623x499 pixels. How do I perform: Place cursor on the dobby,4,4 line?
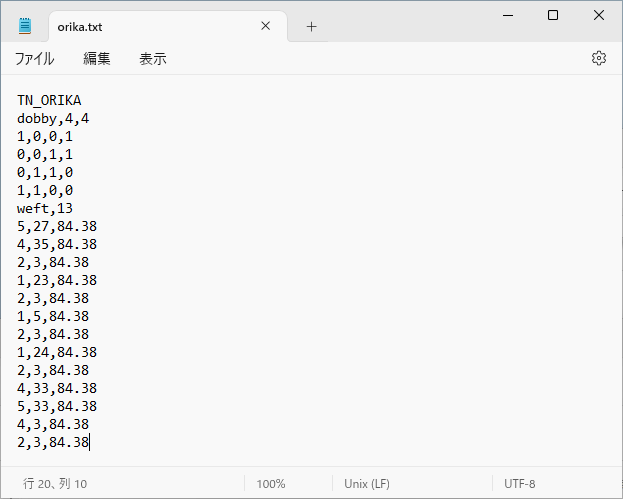point(53,118)
